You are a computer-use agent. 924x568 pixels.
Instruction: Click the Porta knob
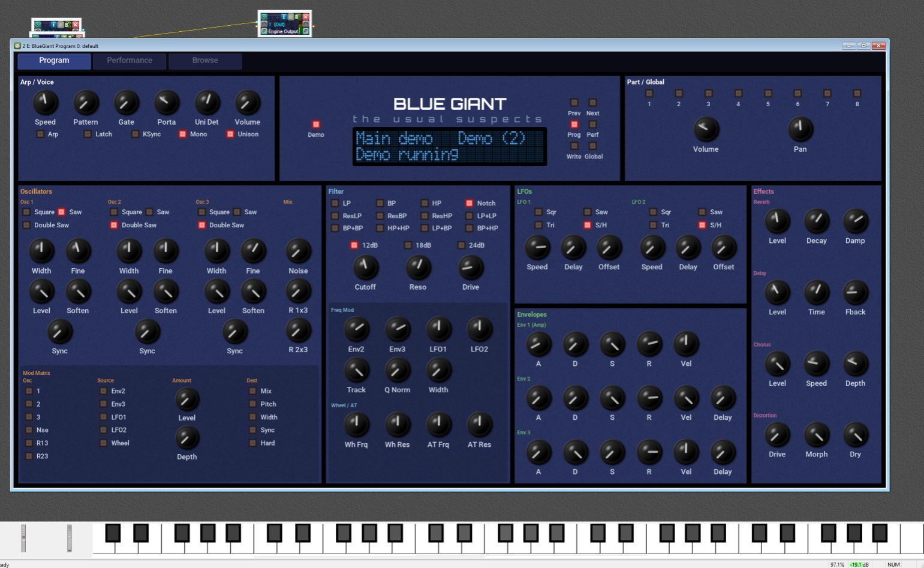pyautogui.click(x=167, y=103)
